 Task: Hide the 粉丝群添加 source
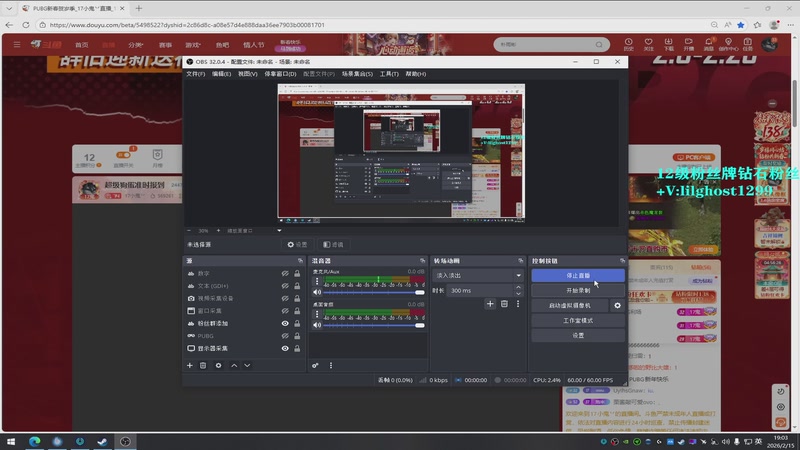tap(285, 323)
